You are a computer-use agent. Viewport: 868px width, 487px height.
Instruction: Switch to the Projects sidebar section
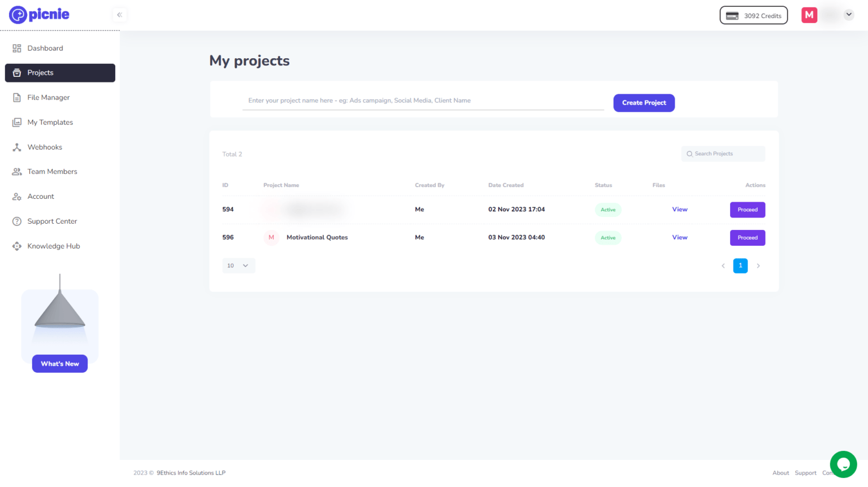click(40, 73)
